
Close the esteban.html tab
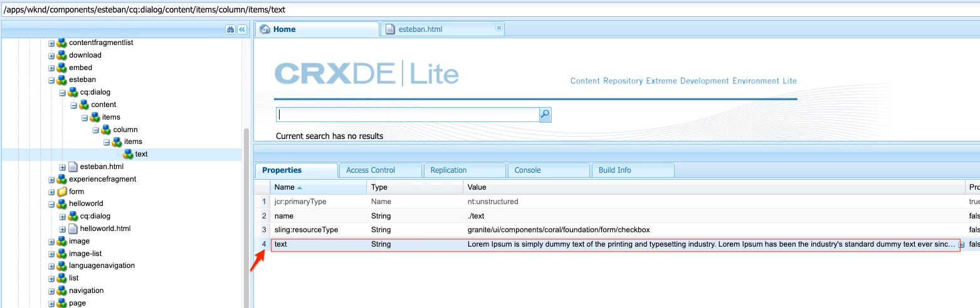tap(498, 28)
